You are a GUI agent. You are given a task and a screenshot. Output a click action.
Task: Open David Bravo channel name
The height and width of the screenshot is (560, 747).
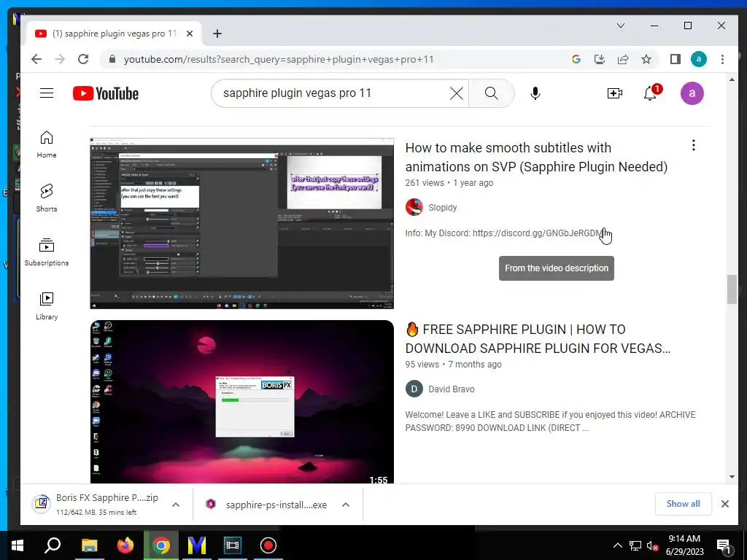(x=451, y=389)
